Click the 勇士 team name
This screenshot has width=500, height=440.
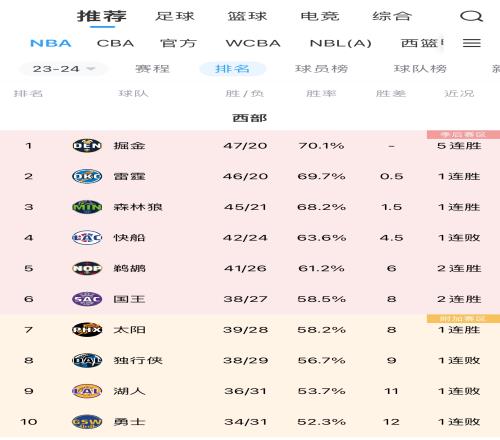tap(129, 422)
